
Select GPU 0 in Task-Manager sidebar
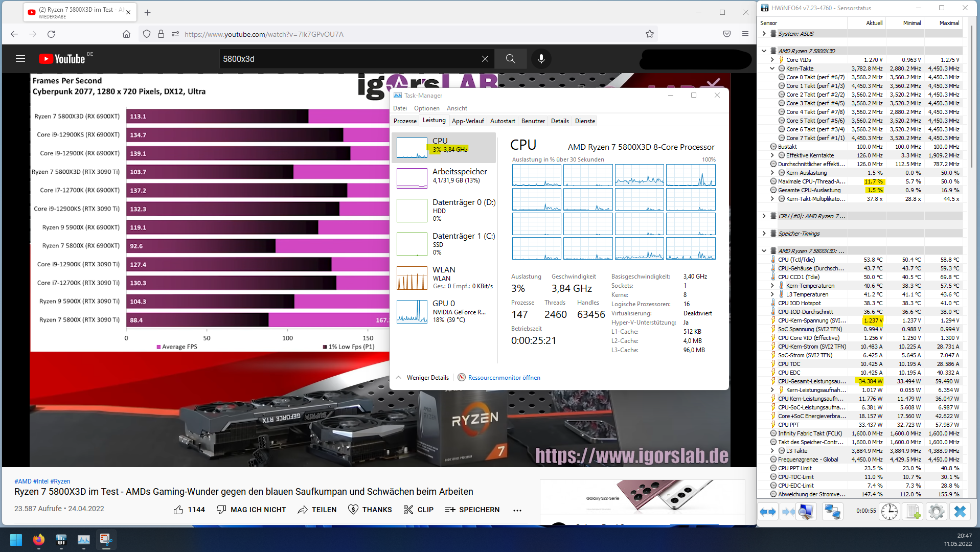tap(444, 311)
